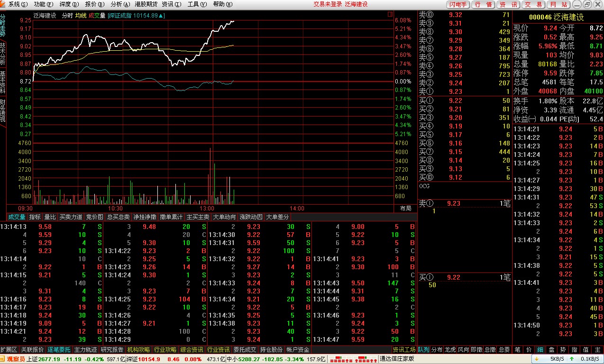Switch to 竞价图 tab
This screenshot has width=604, height=364.
(x=94, y=217)
